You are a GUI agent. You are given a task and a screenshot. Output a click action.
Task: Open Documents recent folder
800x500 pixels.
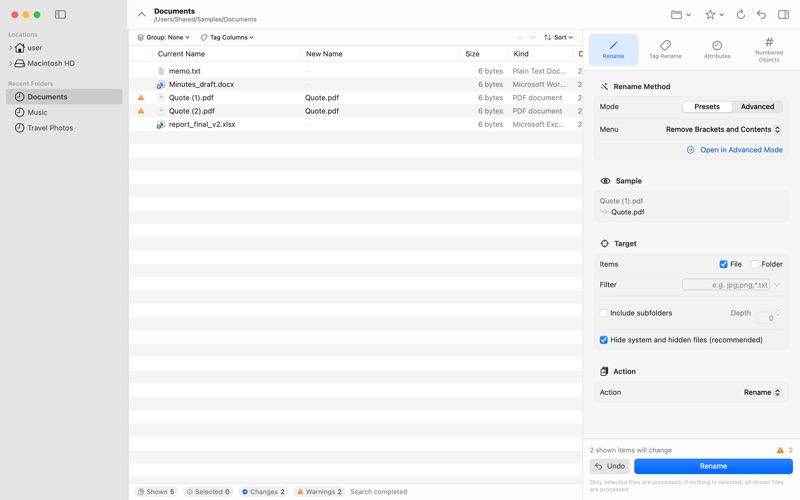click(64, 96)
